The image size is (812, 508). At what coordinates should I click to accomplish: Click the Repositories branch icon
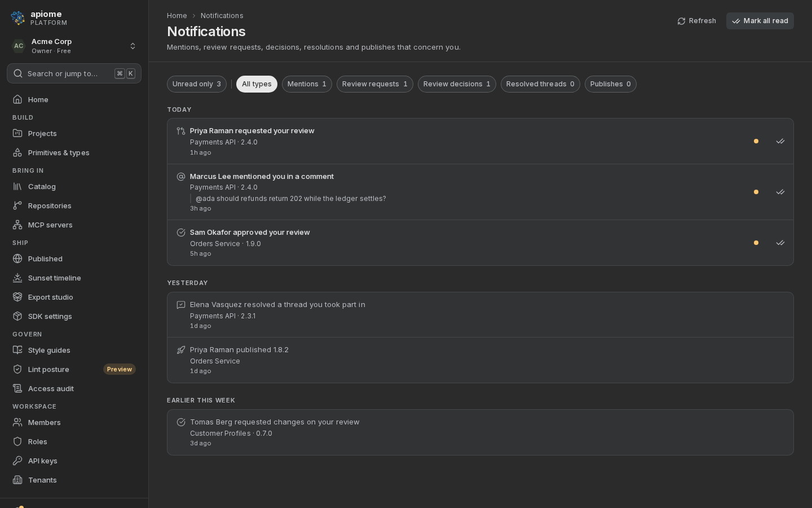pyautogui.click(x=17, y=205)
